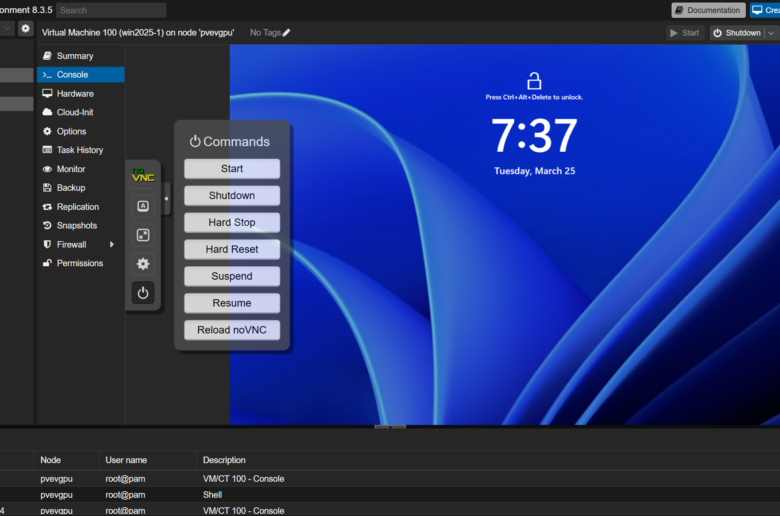Click Suspend command
The width and height of the screenshot is (780, 516).
pos(232,276)
